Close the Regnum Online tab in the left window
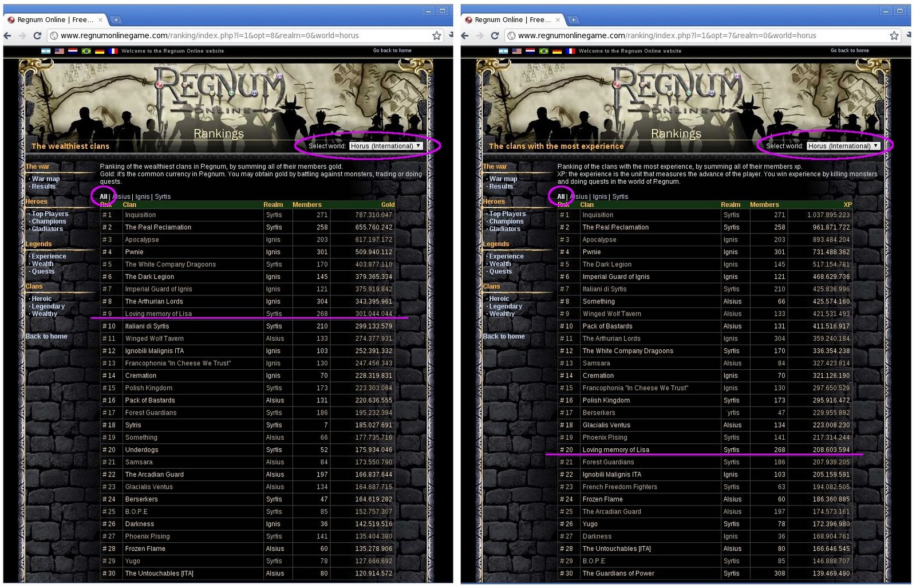Viewport: 916px width, 588px height. point(101,19)
